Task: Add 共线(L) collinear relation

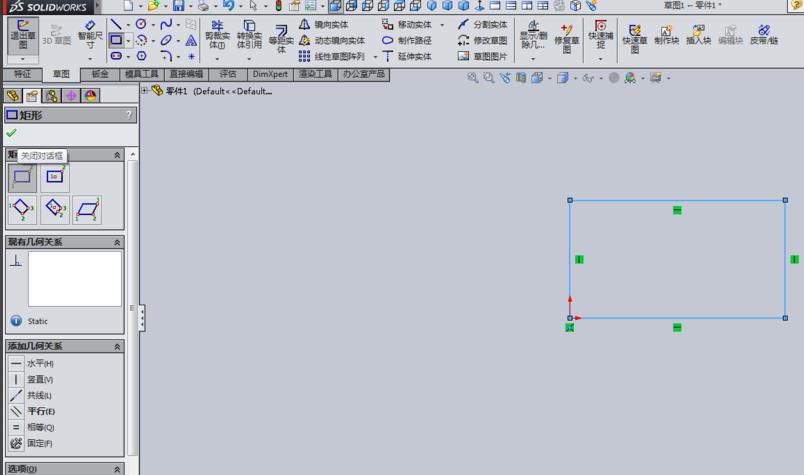Action: coord(31,395)
